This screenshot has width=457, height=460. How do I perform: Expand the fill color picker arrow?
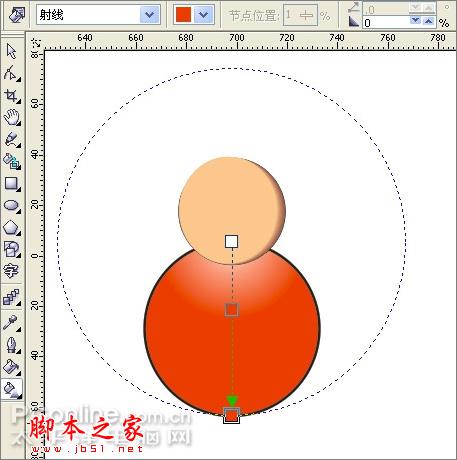pos(203,15)
